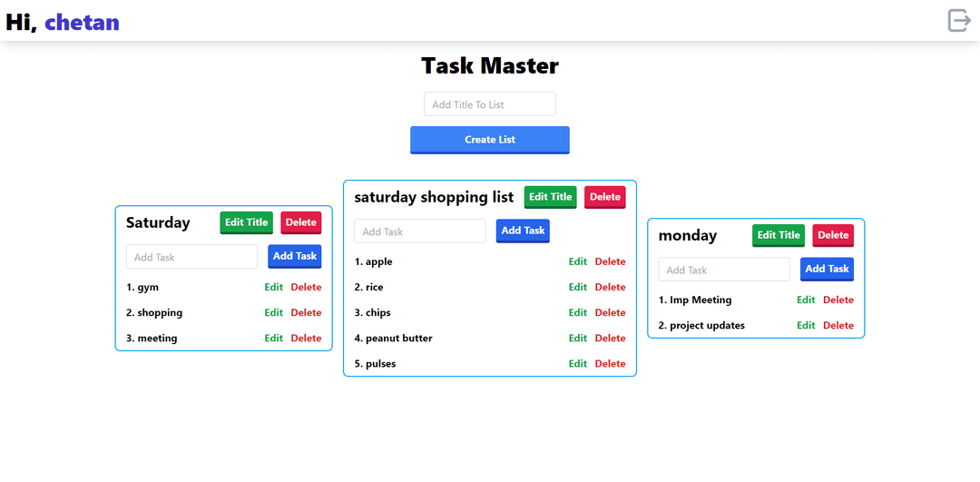This screenshot has width=980, height=482.
Task: Delete the Saturday list
Action: pos(301,222)
